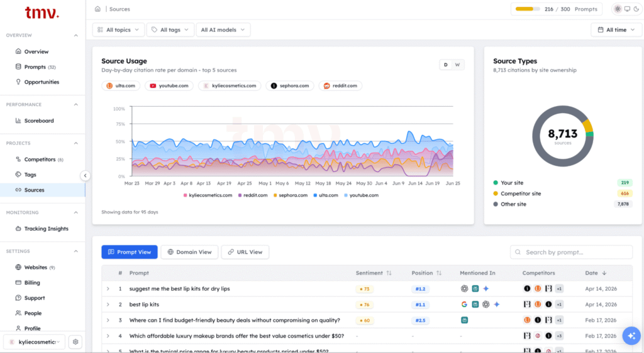Switch to dark mode moon icon
Viewport: 644px width, 353px height.
point(636,9)
